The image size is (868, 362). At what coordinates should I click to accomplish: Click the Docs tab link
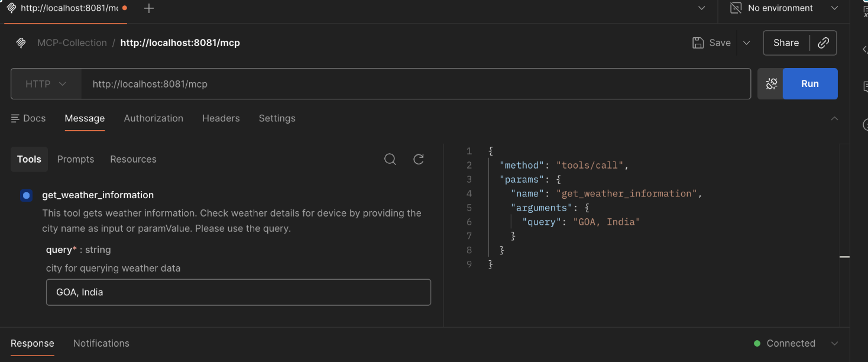(x=28, y=118)
